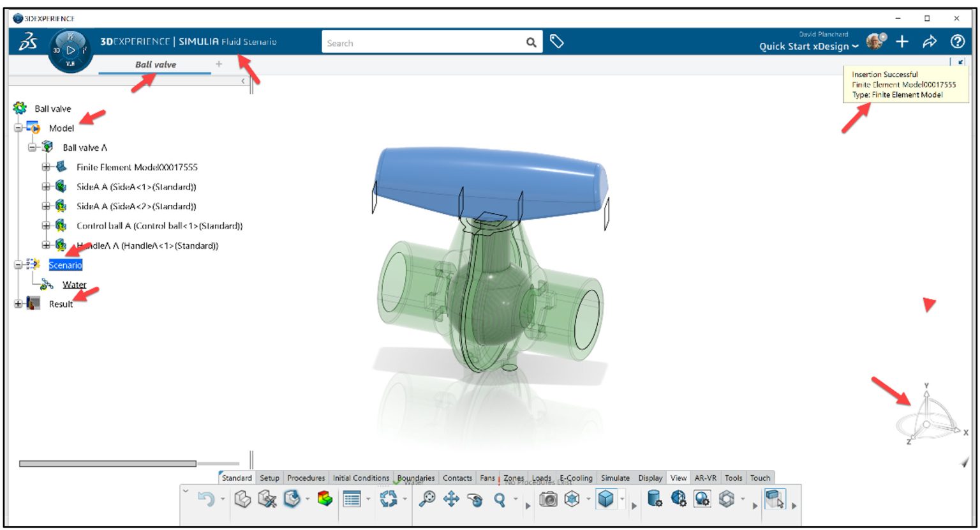Open the dropdown beside gray hexagon icon
Viewport: 980px width, 530px height.
[x=743, y=499]
